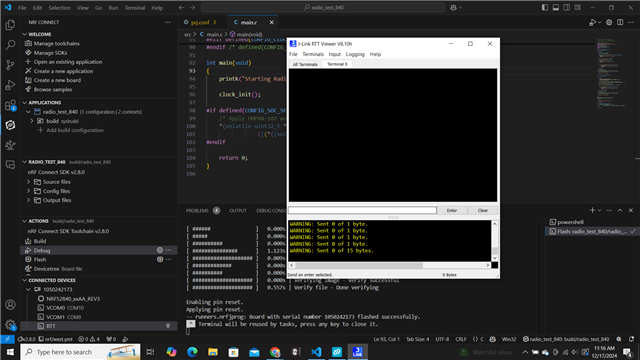Click Manage toolchains link

(57, 44)
